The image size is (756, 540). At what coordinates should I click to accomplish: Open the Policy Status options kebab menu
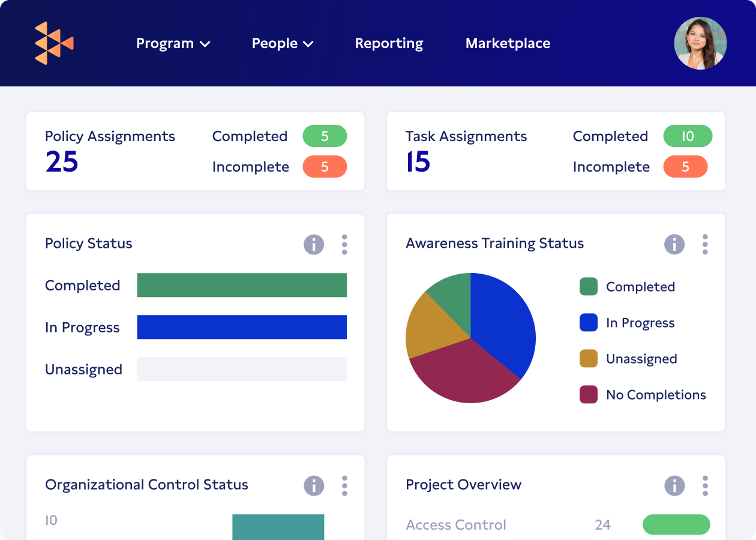[x=344, y=244]
